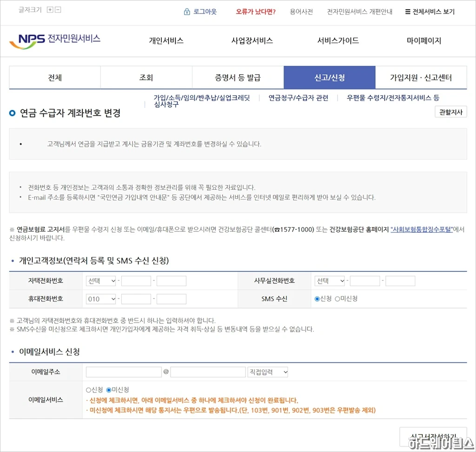
Task: Select 신청 radio for 이메일서비스
Action: tap(89, 390)
